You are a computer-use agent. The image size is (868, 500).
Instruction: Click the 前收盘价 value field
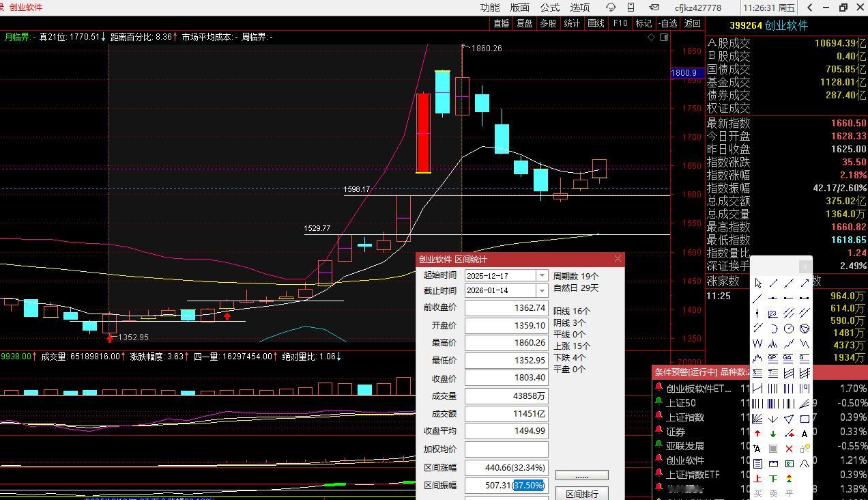(506, 308)
